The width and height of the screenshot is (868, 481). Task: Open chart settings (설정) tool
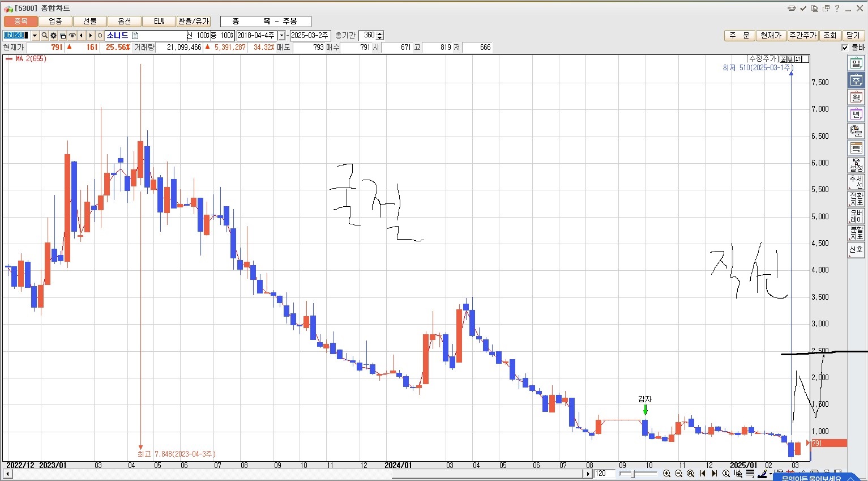click(856, 165)
